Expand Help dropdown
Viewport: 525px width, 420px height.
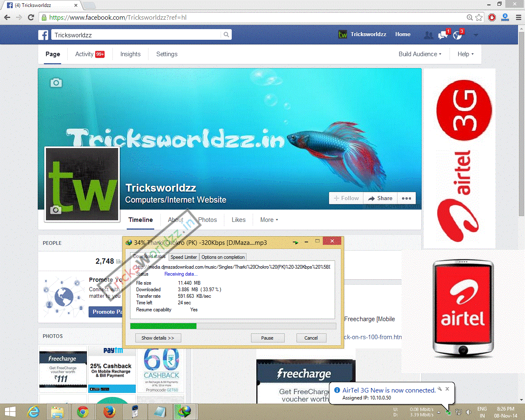pos(466,54)
